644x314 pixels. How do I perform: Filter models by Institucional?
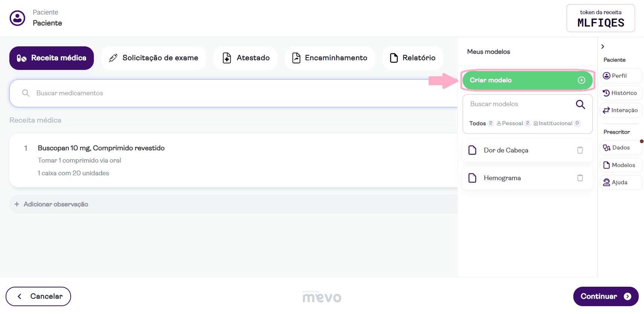(x=555, y=123)
